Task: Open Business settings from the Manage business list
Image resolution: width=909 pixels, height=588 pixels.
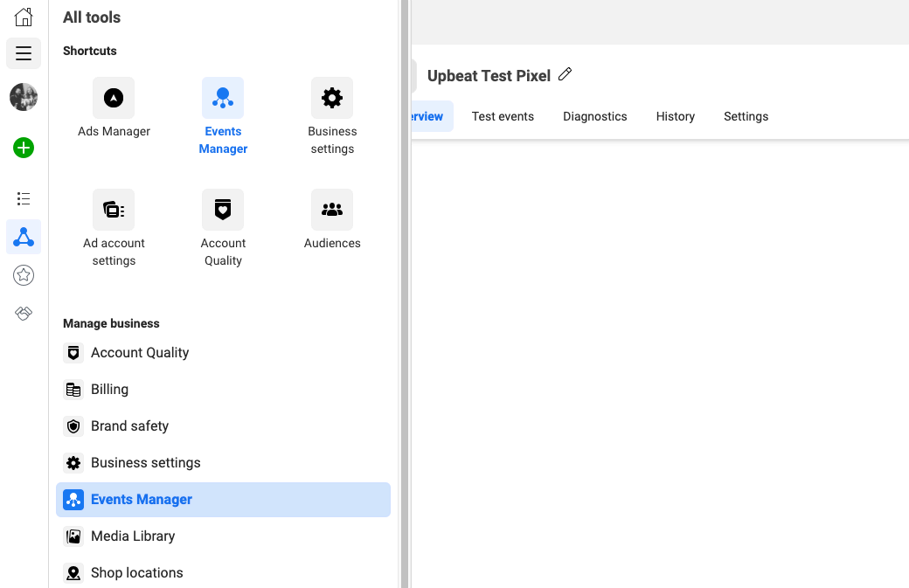Action: [223, 463]
